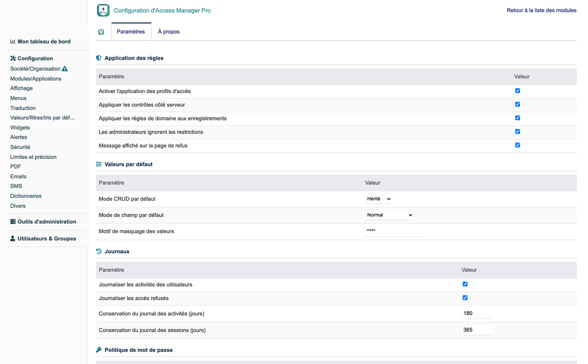Click the Mode CRUD par défaut label

point(127,199)
